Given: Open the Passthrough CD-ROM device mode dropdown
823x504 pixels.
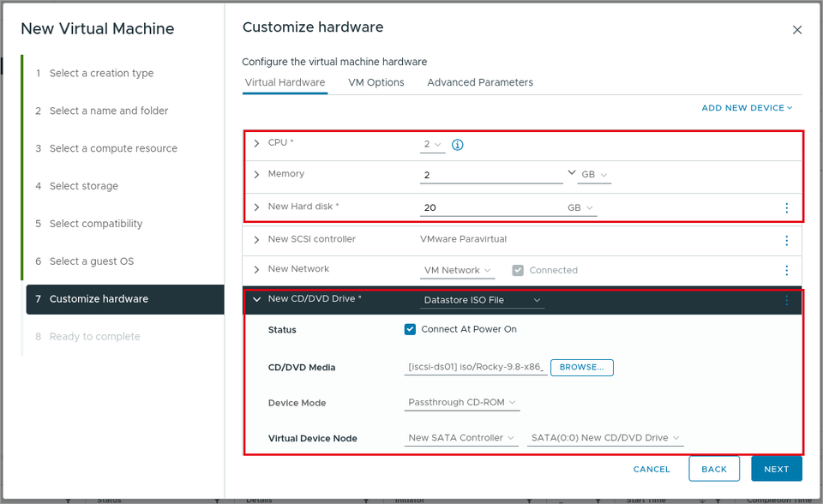Looking at the screenshot, I should pos(462,403).
